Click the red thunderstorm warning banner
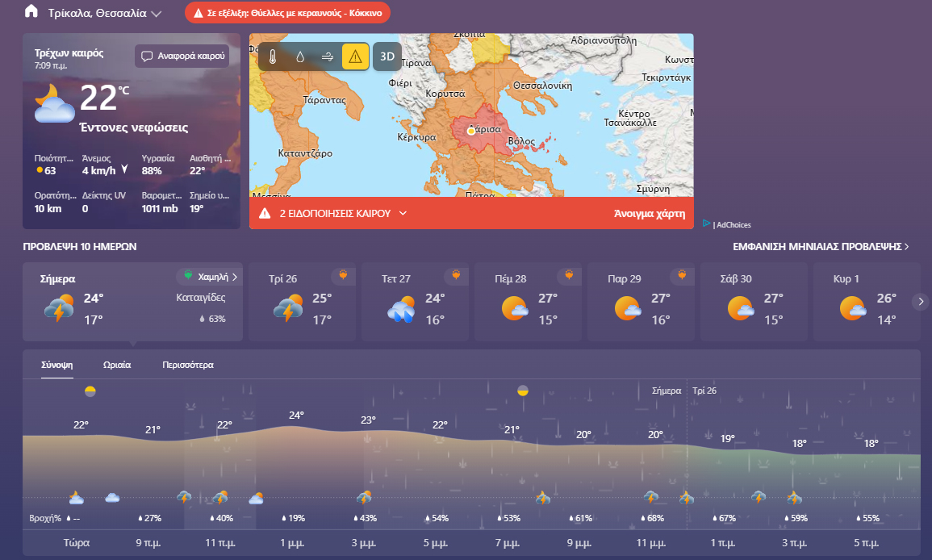932x560 pixels. coord(287,13)
